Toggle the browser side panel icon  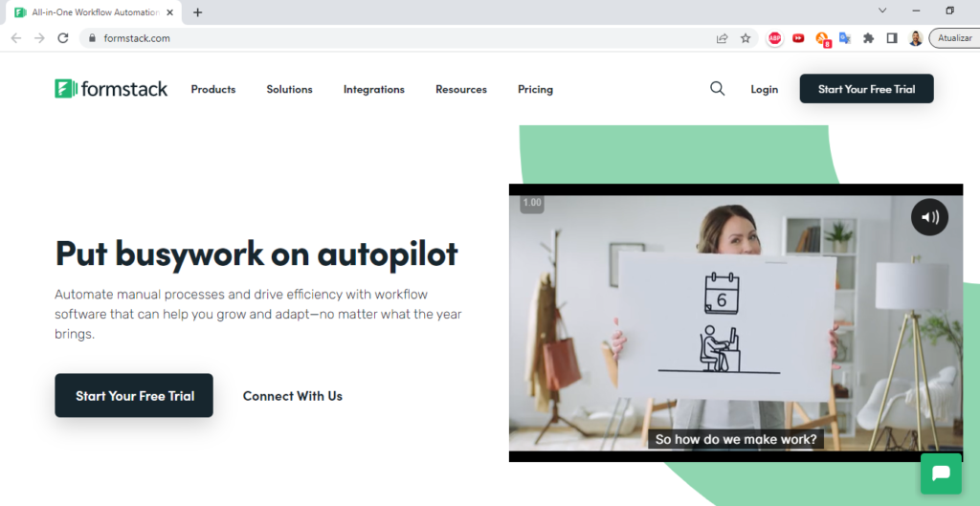pos(892,38)
